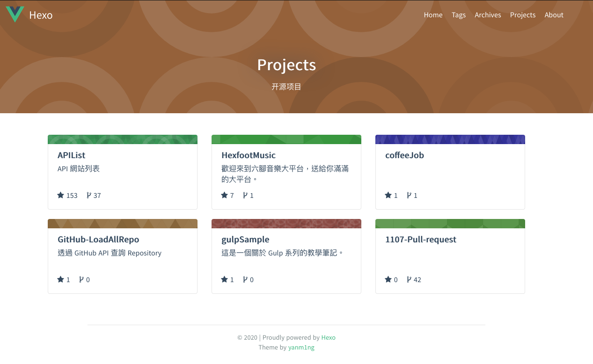Open the Archives page
This screenshot has height=364, width=593.
point(488,15)
